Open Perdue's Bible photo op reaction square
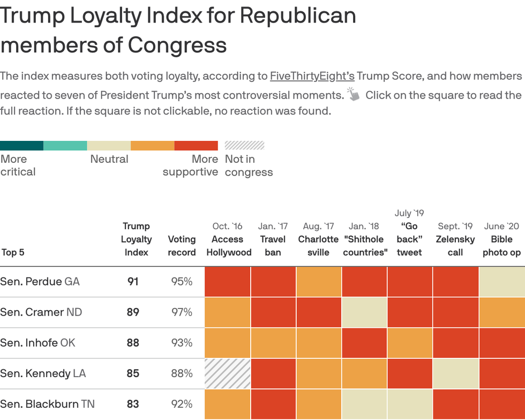The width and height of the screenshot is (525, 420). tap(501, 282)
